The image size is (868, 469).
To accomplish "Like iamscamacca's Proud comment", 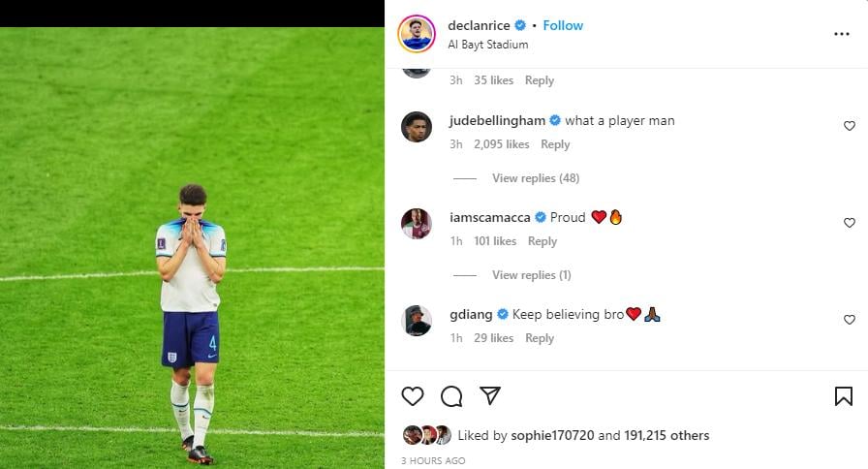I will pos(850,223).
